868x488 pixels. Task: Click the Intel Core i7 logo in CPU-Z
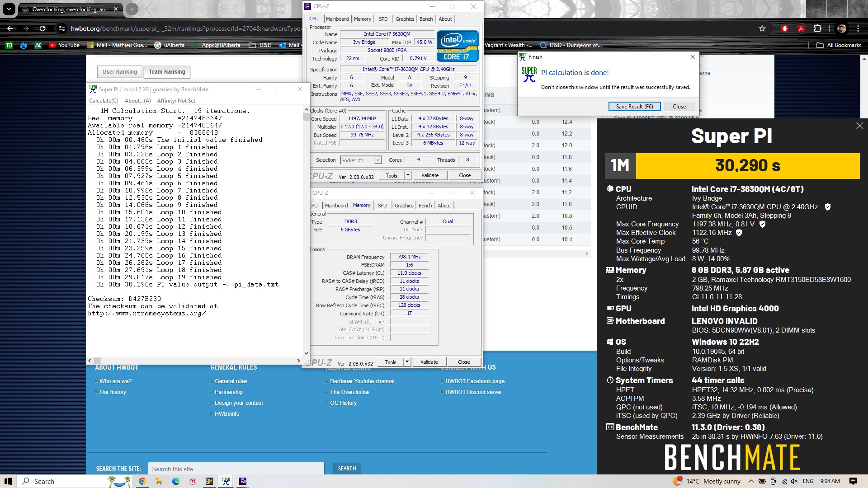[458, 46]
